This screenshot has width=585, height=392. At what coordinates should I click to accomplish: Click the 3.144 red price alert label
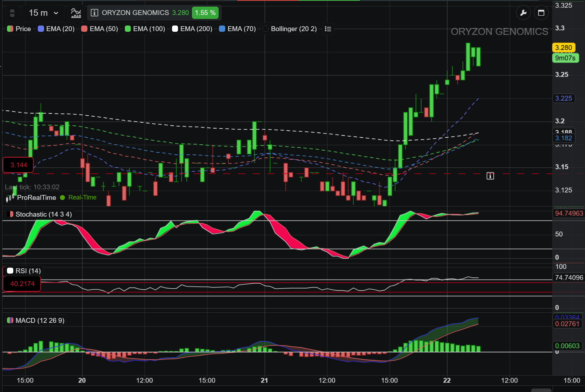[18, 165]
